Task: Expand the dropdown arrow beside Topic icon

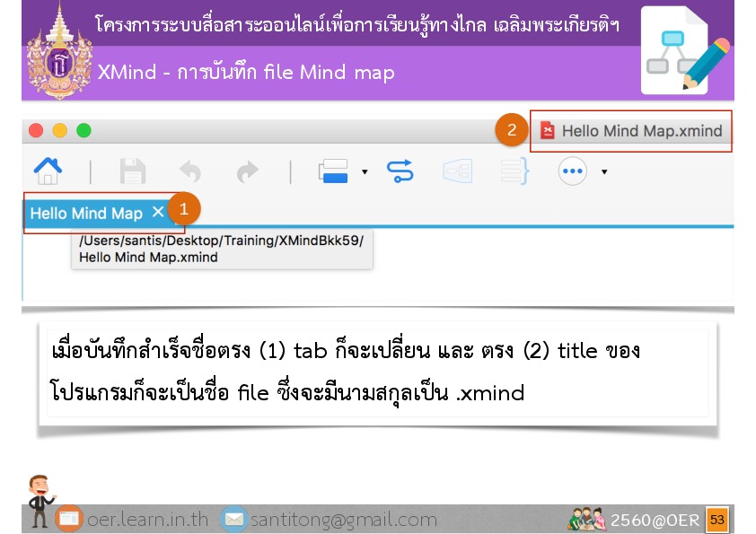Action: click(x=365, y=171)
